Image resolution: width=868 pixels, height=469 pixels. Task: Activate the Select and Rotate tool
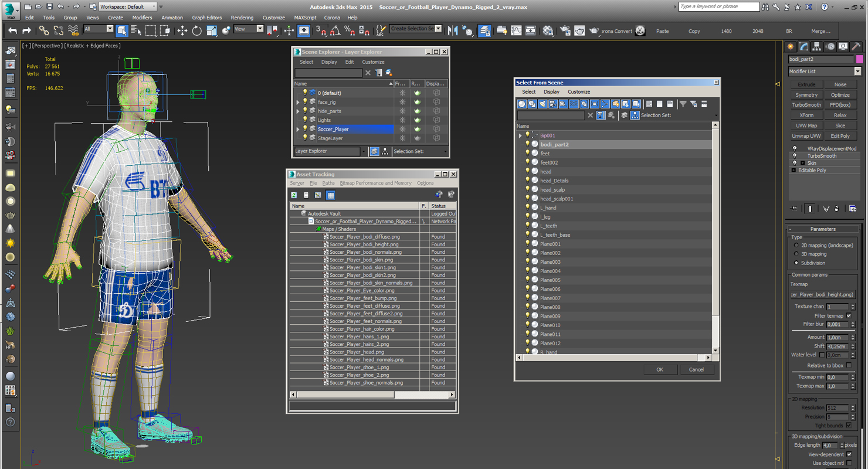[197, 30]
